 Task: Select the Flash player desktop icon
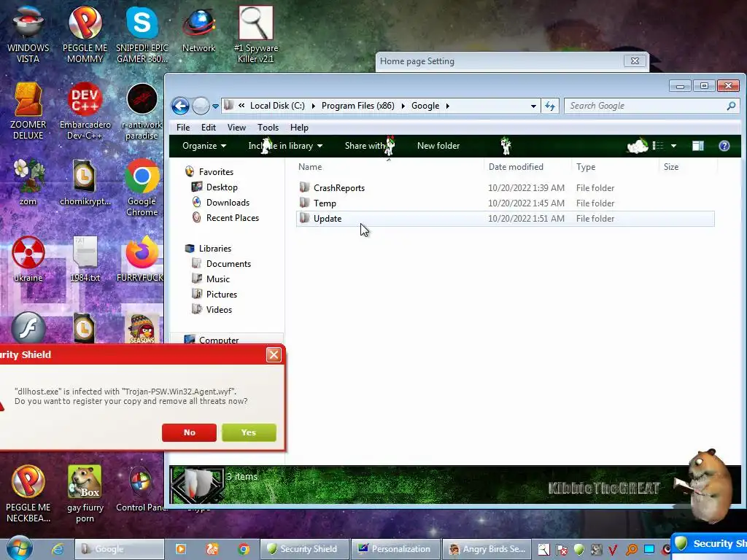[x=28, y=327]
